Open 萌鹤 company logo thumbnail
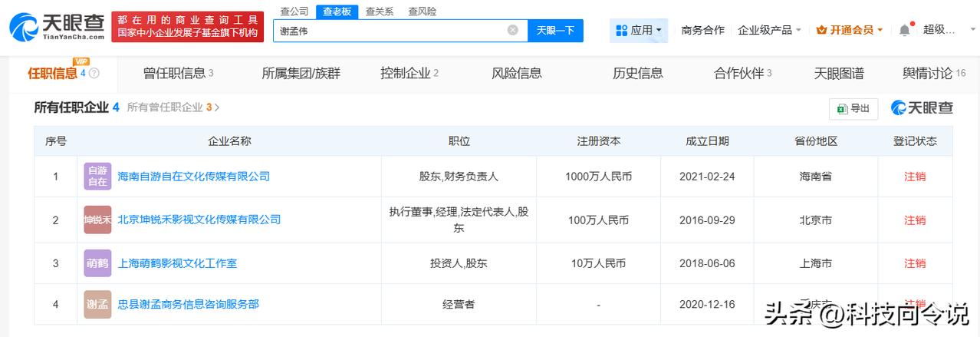The image size is (980, 337). pyautogui.click(x=97, y=263)
